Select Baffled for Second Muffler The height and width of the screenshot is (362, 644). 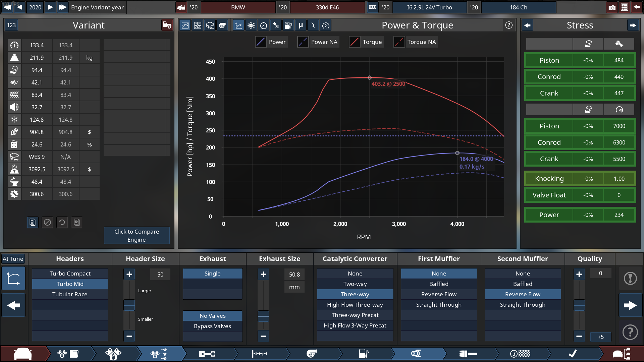coord(523,284)
